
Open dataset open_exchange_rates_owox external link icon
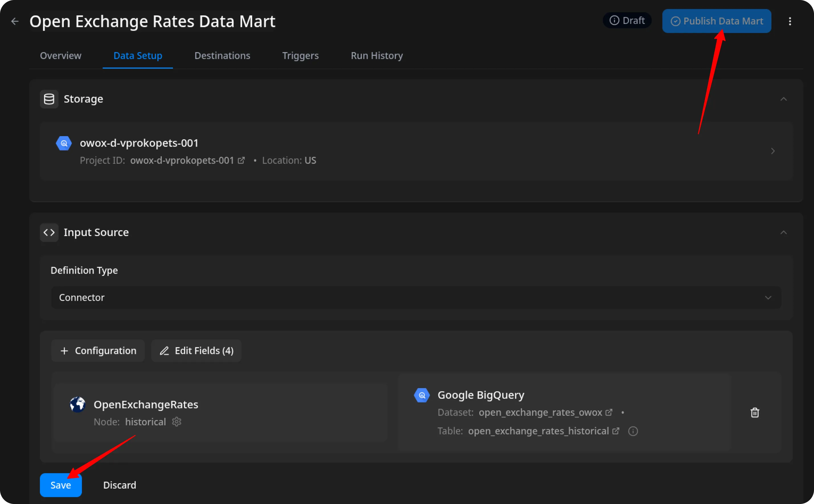point(609,412)
